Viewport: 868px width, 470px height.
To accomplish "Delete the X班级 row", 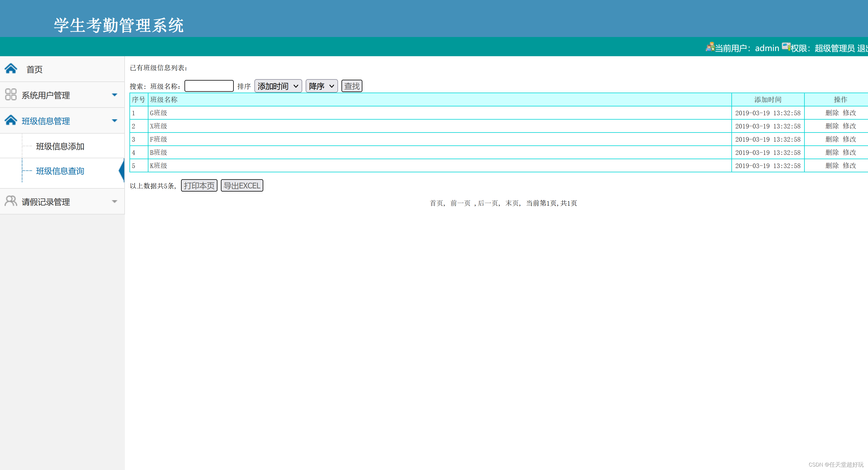I will coord(832,126).
